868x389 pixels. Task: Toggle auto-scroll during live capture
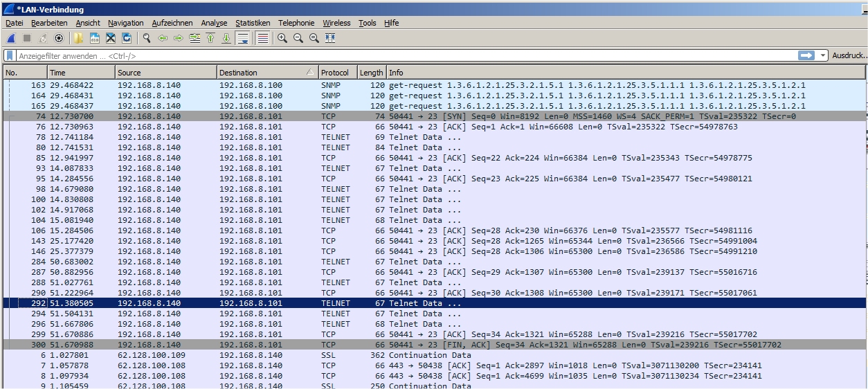pos(243,38)
